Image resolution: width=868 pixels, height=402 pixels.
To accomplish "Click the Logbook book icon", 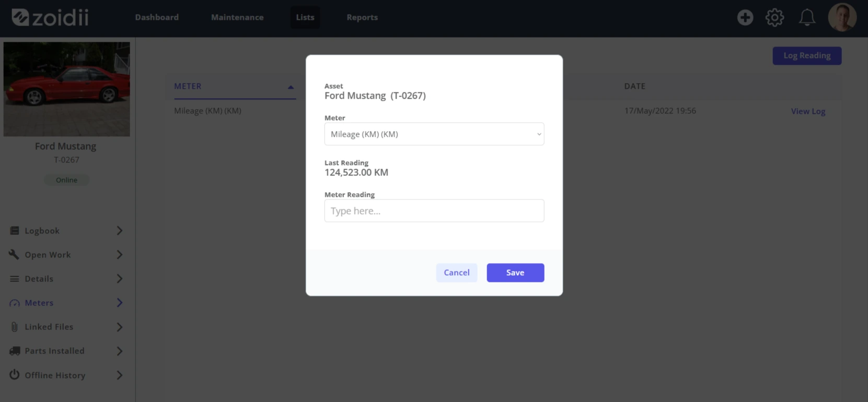I will 15,231.
